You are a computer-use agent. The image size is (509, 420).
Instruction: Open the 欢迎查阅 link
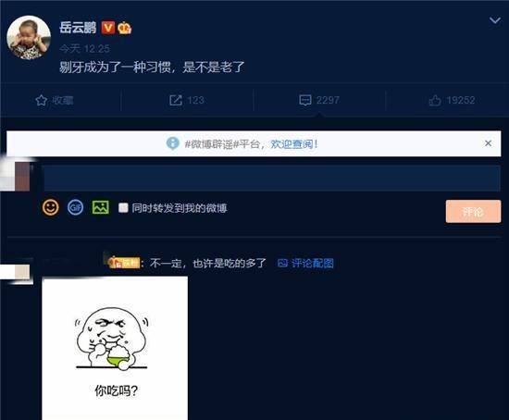(x=294, y=143)
